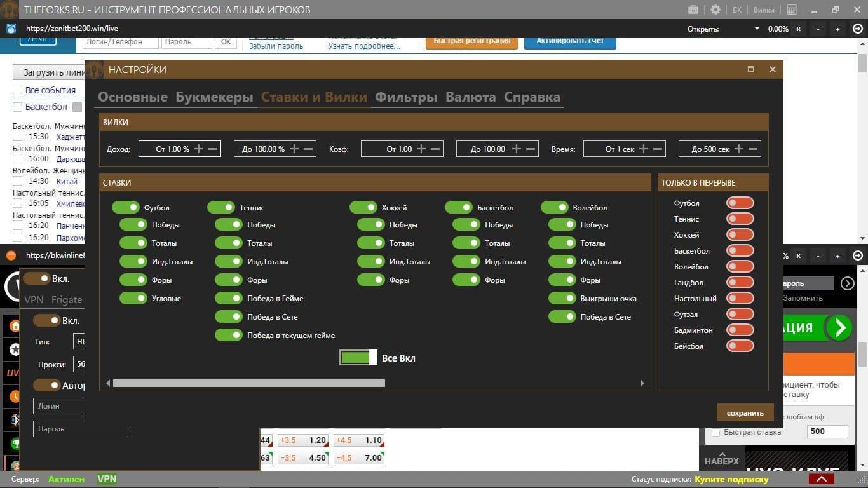Expand red chevron panel in status bar
Image resolution: width=868 pixels, height=488 pixels.
pos(822,479)
